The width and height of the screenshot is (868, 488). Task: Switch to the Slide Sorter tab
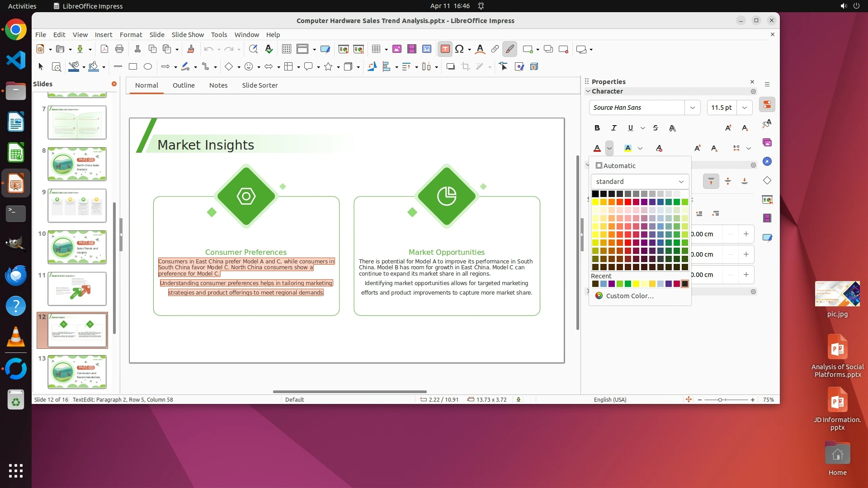(259, 85)
